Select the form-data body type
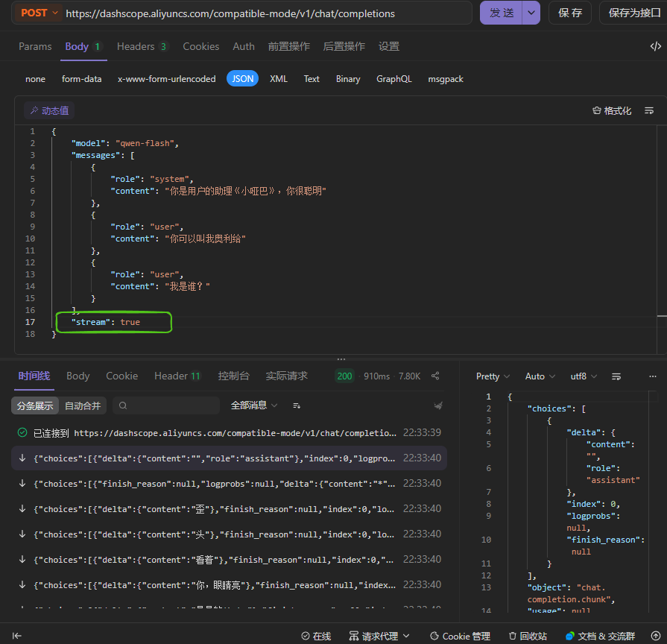The image size is (667, 644). [81, 79]
